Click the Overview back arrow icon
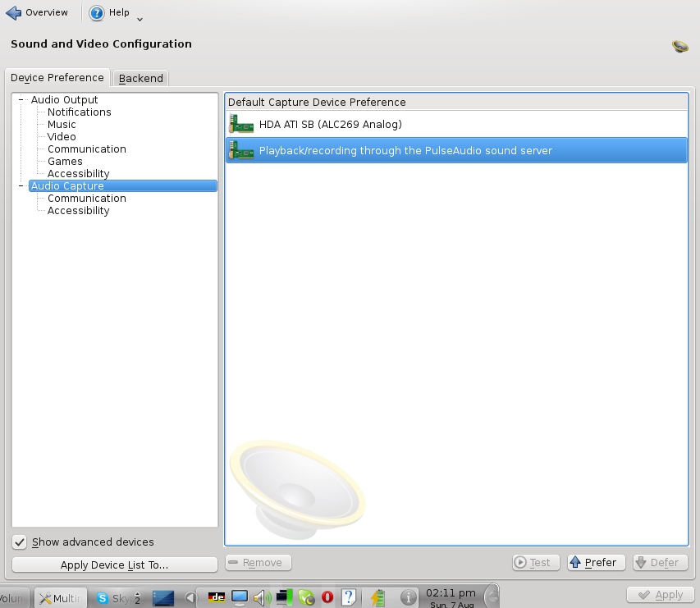700x608 pixels. coord(13,13)
